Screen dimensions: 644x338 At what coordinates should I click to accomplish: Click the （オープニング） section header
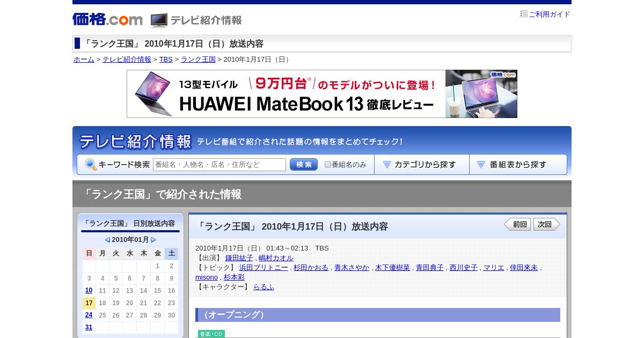coord(378,315)
